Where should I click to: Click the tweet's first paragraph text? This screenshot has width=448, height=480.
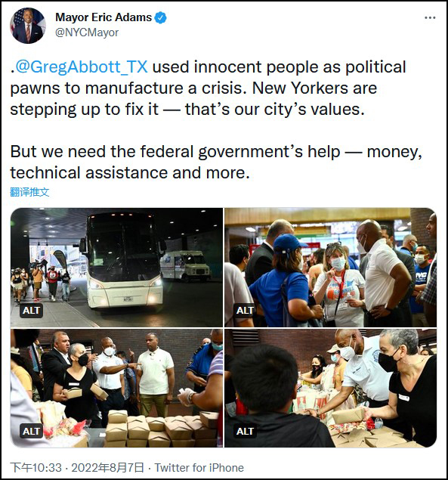pyautogui.click(x=208, y=88)
